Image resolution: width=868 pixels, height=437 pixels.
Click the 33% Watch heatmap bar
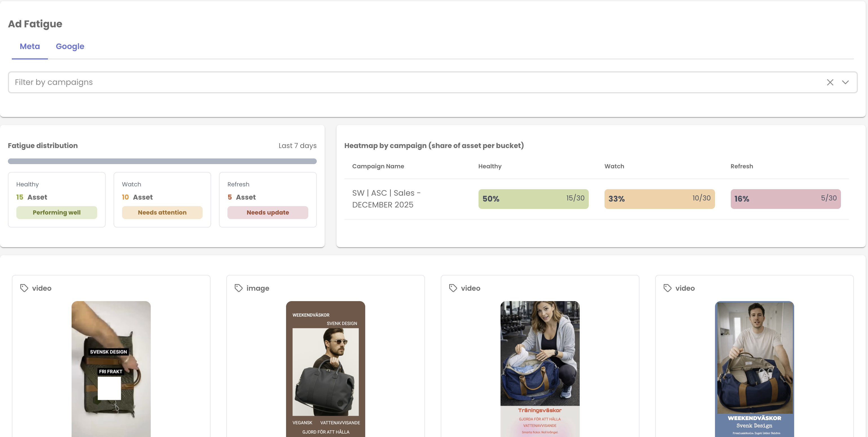click(659, 198)
